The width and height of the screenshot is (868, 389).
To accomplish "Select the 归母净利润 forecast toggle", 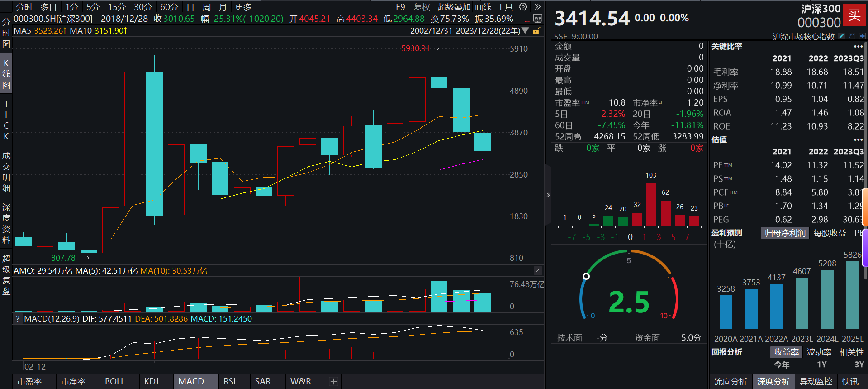I will (785, 233).
